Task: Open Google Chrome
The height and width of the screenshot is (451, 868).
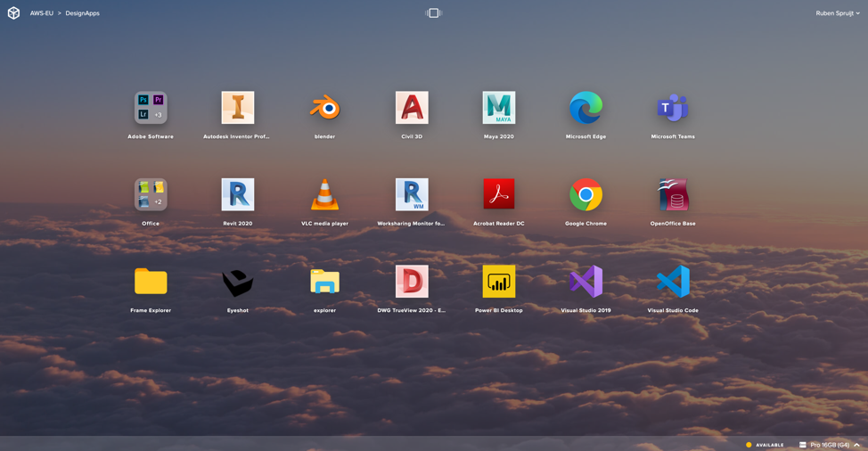Action: click(585, 194)
